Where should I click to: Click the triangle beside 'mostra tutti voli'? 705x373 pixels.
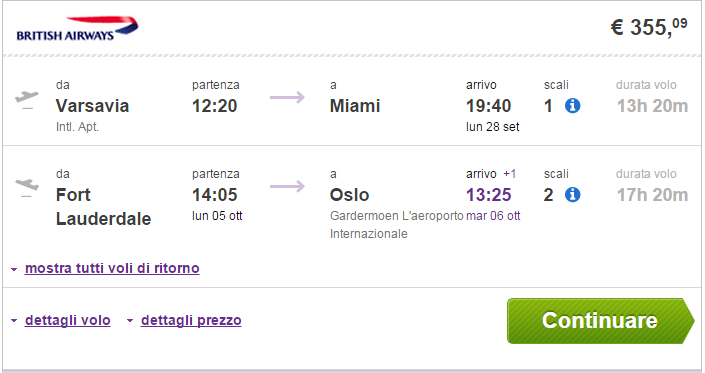click(x=14, y=270)
